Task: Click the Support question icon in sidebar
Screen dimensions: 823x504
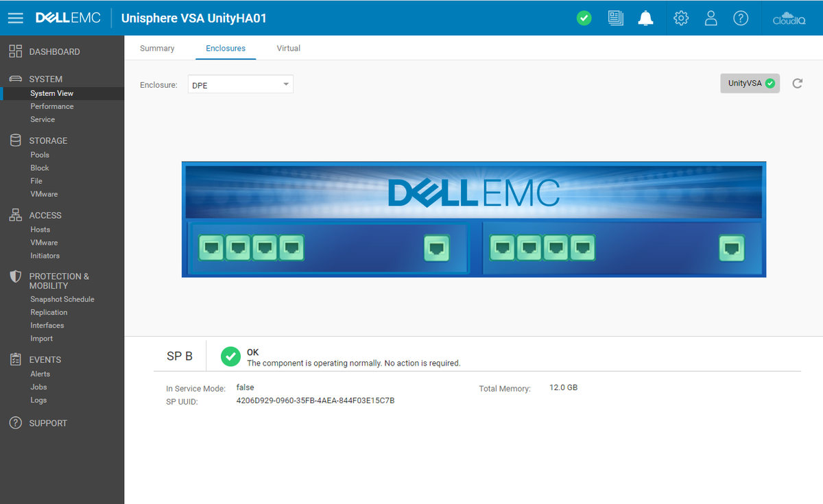Action: click(x=15, y=423)
